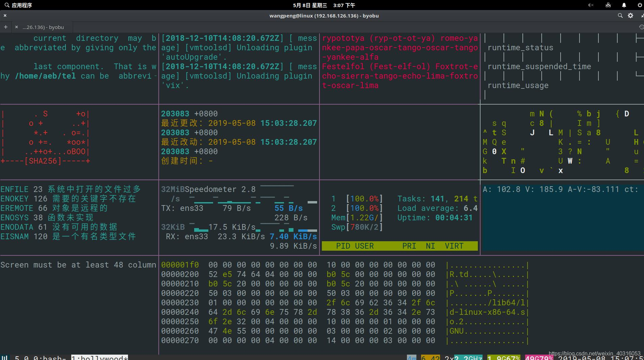Click the '/home/aeb/tel' path text
The height and width of the screenshot is (360, 644).
(45, 76)
